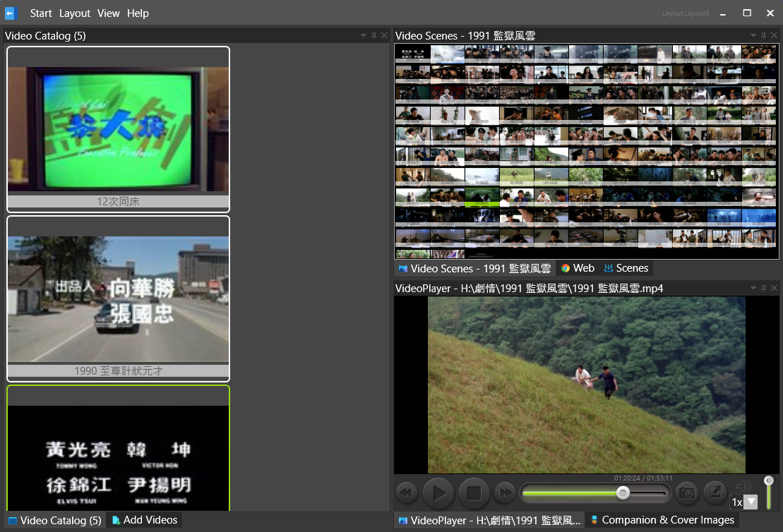783x532 pixels.
Task: Click the 01:20:24 / 01:53:11 time readout
Action: 643,478
